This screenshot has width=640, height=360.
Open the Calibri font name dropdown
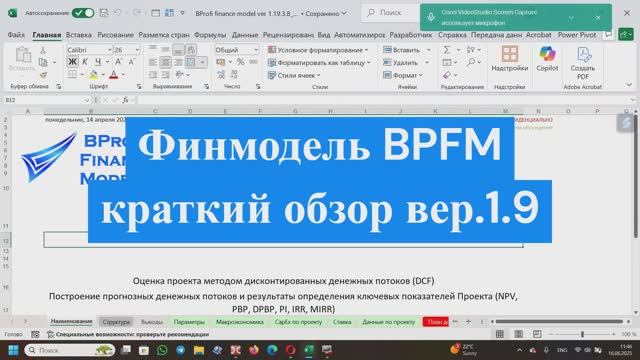point(109,50)
